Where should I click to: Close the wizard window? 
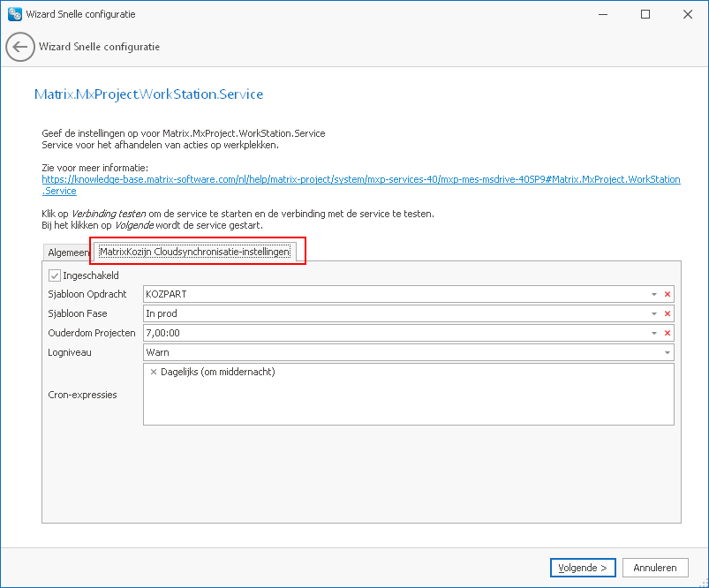click(687, 14)
